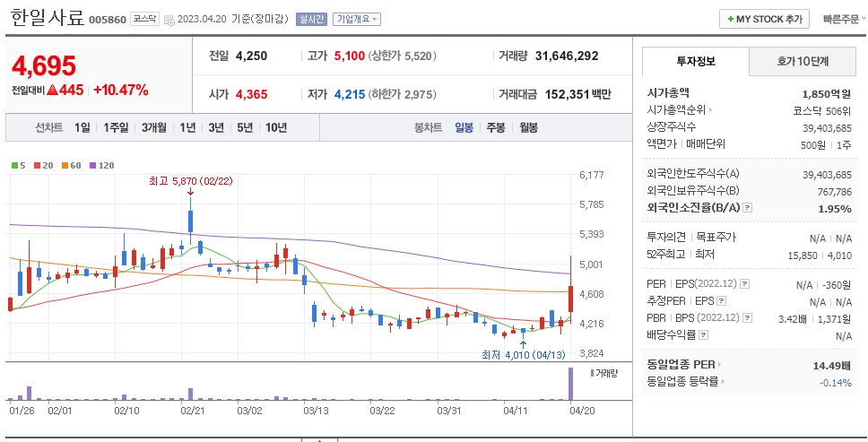This screenshot has height=442, width=868.
Task: Click the 20-day moving average legend marker
Action: (x=37, y=165)
